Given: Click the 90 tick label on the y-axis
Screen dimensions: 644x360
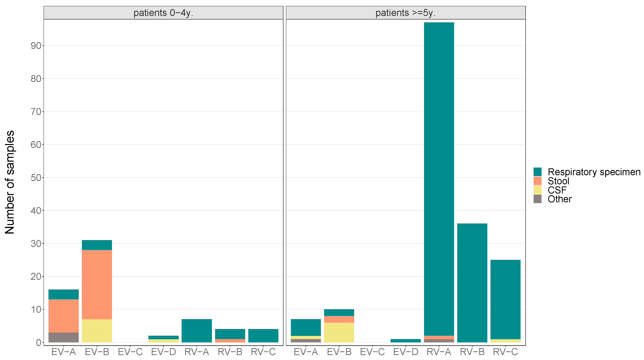Looking at the screenshot, I should (36, 46).
